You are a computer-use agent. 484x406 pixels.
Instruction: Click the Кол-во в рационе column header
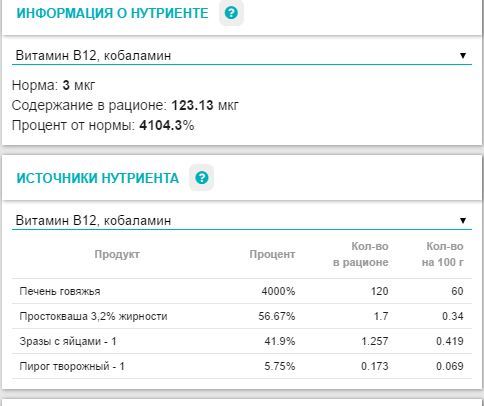click(361, 254)
